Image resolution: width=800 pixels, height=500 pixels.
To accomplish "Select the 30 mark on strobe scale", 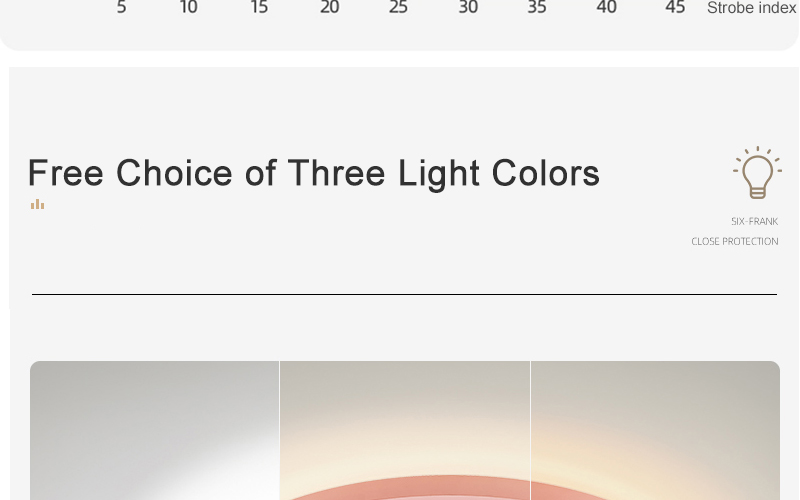I will [468, 7].
